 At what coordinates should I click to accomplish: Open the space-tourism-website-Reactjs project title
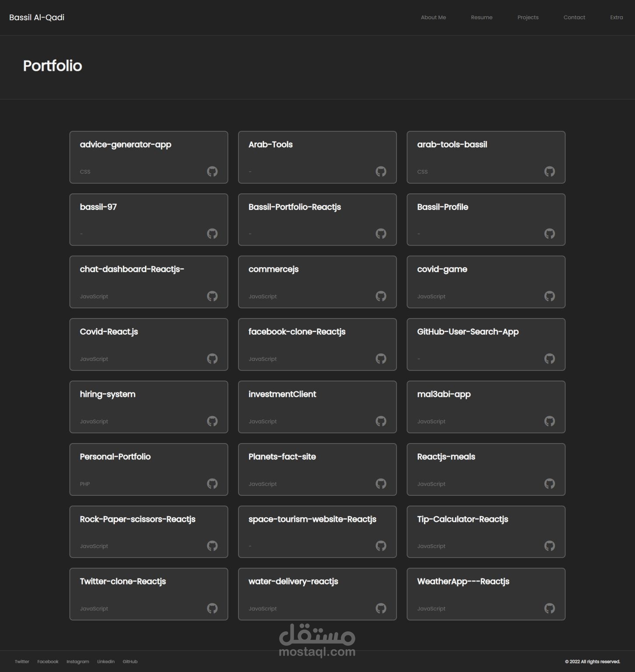312,519
